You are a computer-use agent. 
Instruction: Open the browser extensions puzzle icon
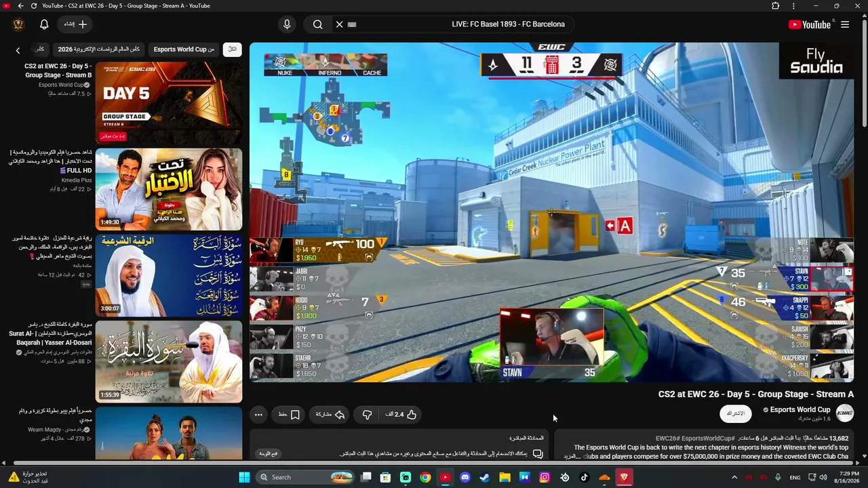(776, 6)
